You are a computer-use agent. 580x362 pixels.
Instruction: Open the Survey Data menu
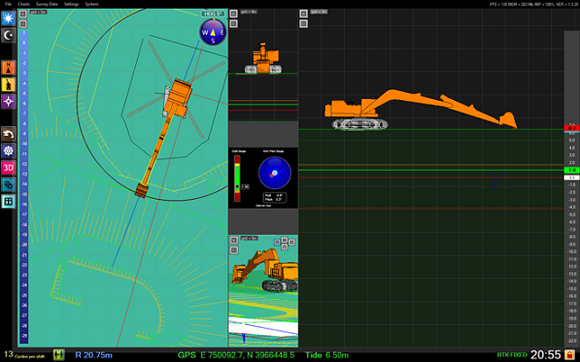pos(47,4)
